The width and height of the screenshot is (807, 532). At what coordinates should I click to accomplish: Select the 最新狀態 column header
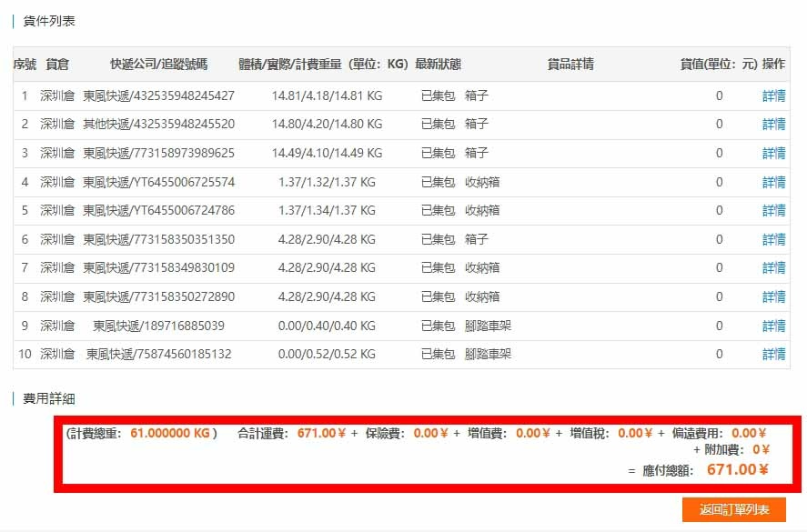pyautogui.click(x=438, y=65)
